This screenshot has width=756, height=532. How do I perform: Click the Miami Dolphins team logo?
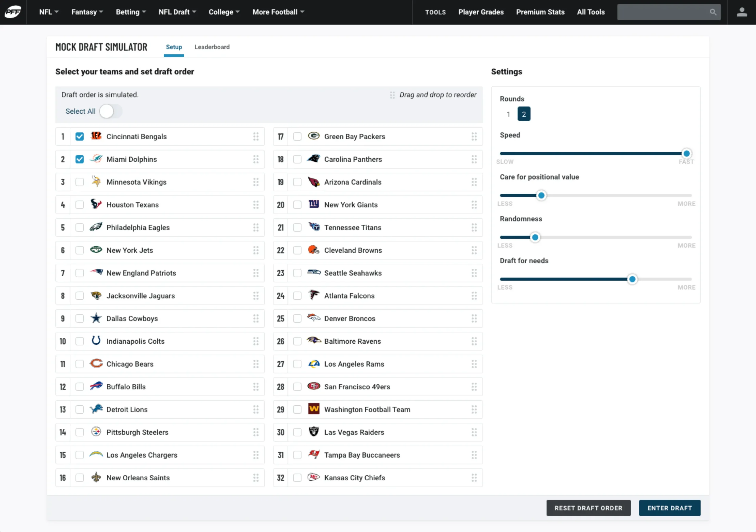tap(96, 159)
